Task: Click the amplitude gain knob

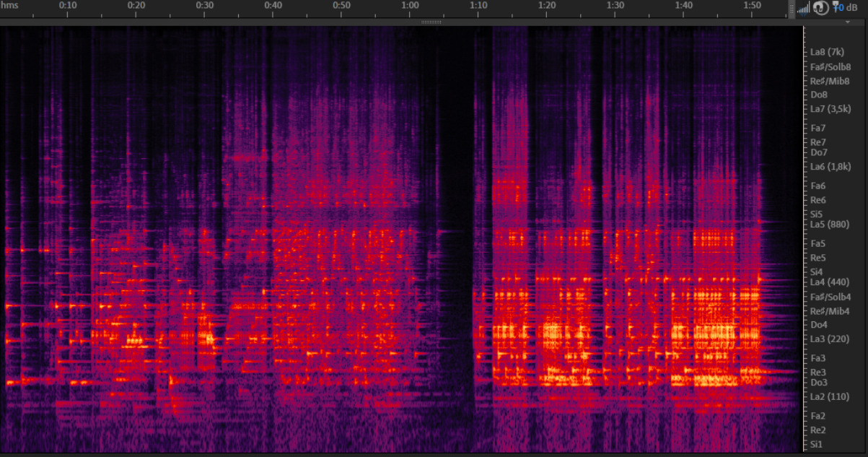Action: point(820,8)
